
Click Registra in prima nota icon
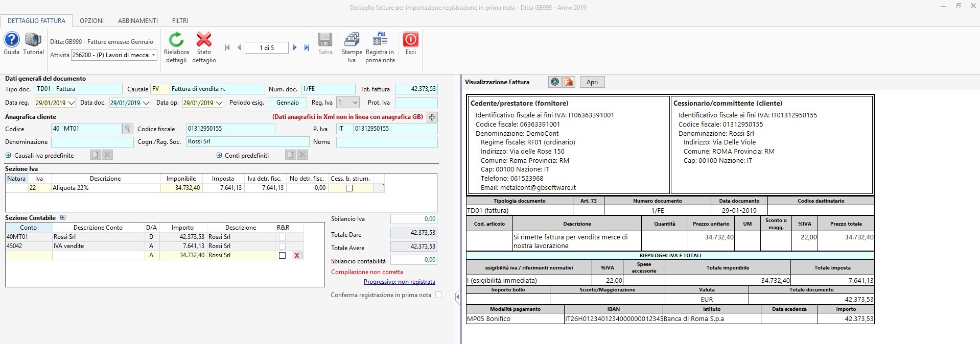[380, 40]
